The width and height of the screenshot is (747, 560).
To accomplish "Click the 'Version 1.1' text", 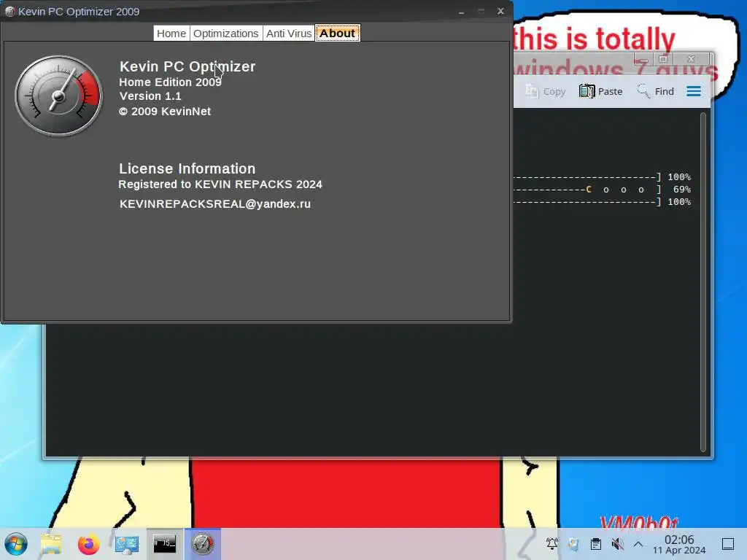I will pyautogui.click(x=150, y=96).
